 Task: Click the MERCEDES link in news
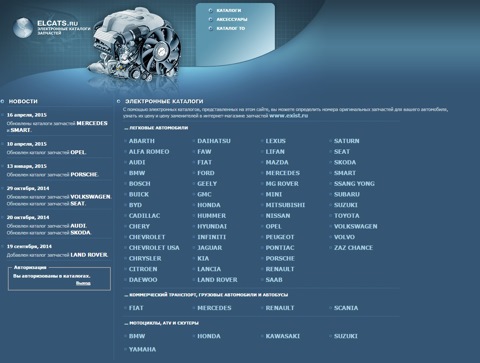coord(92,123)
